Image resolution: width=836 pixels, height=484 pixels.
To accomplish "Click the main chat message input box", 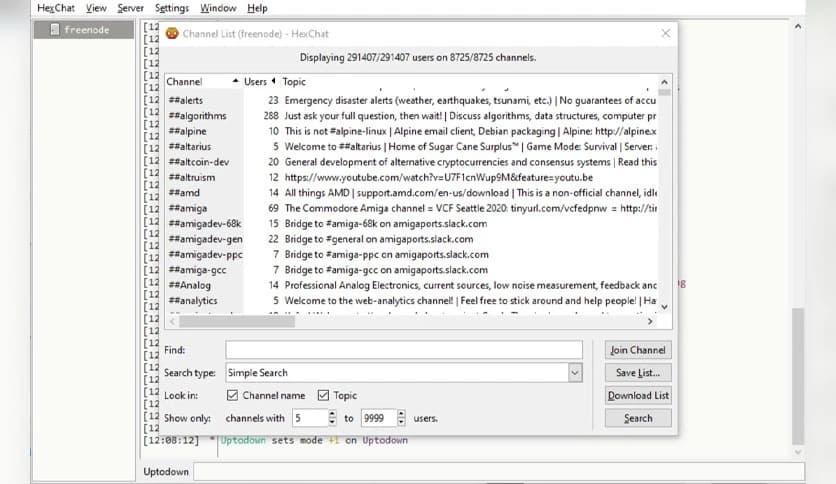I will point(499,472).
